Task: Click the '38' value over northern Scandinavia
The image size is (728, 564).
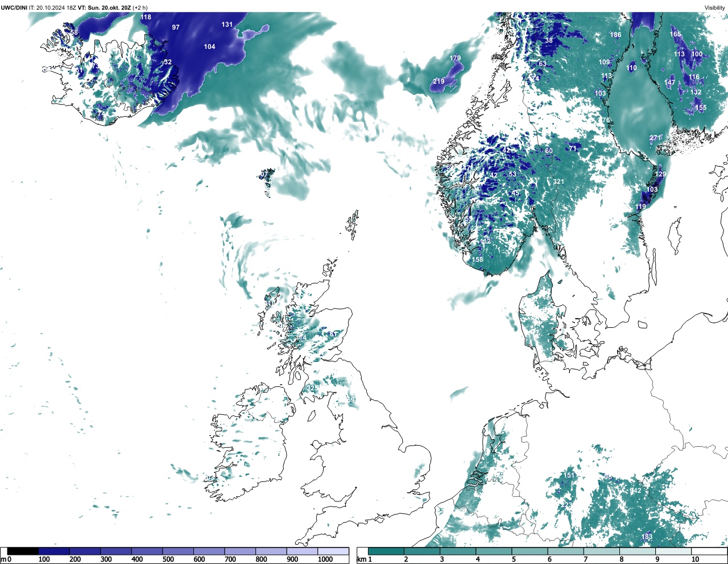Action: tap(549, 40)
